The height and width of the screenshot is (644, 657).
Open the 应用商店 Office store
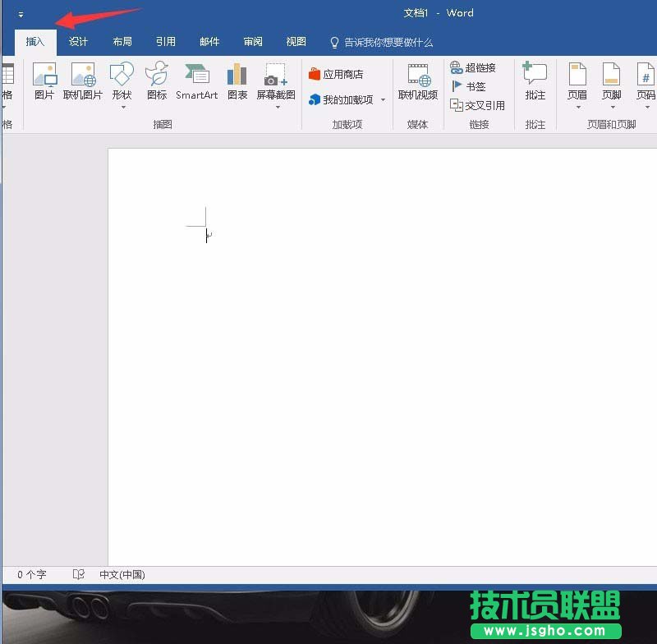[x=339, y=72]
